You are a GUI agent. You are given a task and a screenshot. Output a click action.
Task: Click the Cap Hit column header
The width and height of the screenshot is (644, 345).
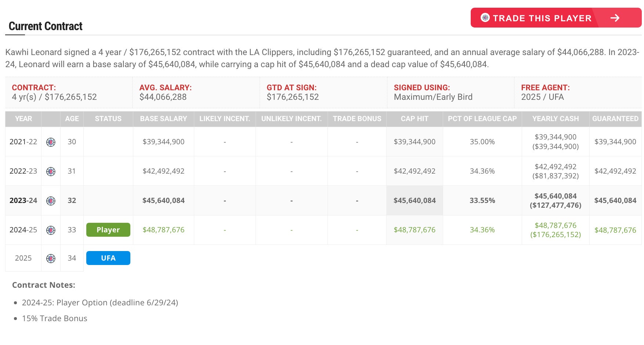[414, 119]
